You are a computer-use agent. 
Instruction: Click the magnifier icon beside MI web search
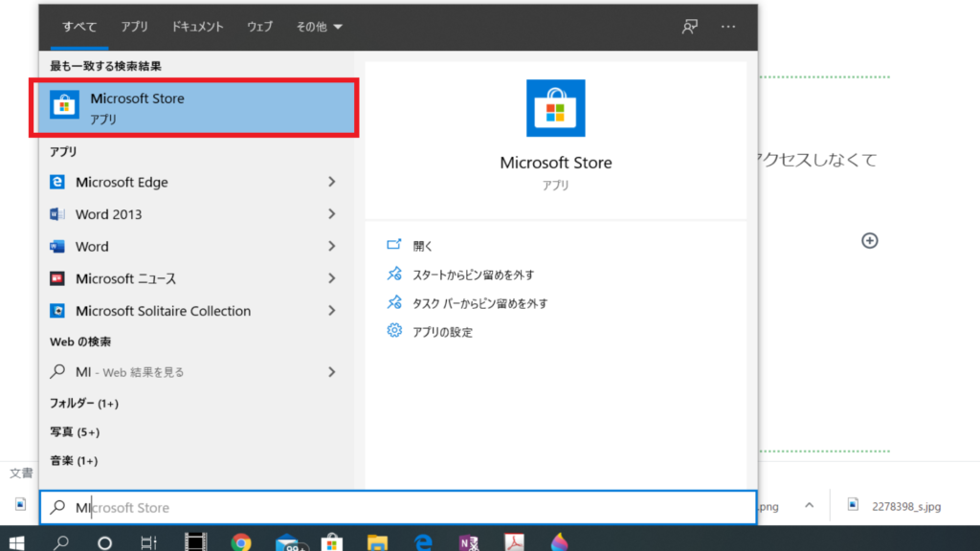coord(57,372)
